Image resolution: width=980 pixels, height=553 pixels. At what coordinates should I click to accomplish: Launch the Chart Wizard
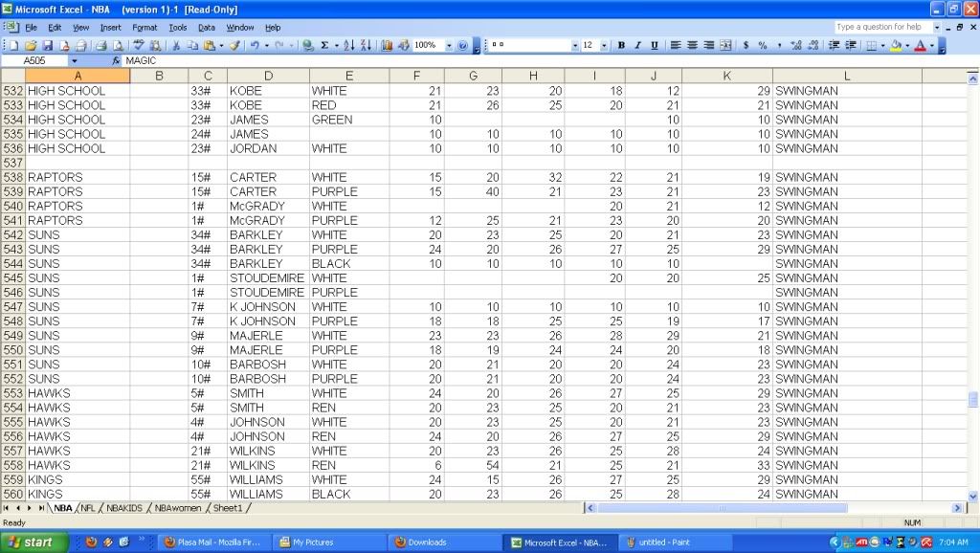pyautogui.click(x=387, y=46)
